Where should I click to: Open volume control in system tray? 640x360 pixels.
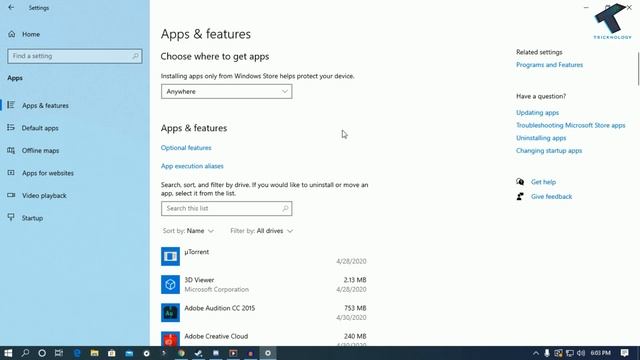tap(581, 353)
